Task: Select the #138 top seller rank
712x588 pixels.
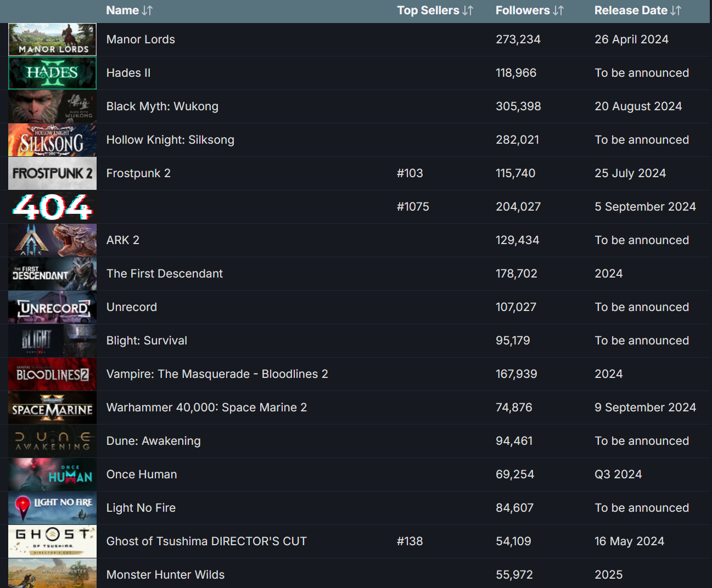Action: pos(410,541)
